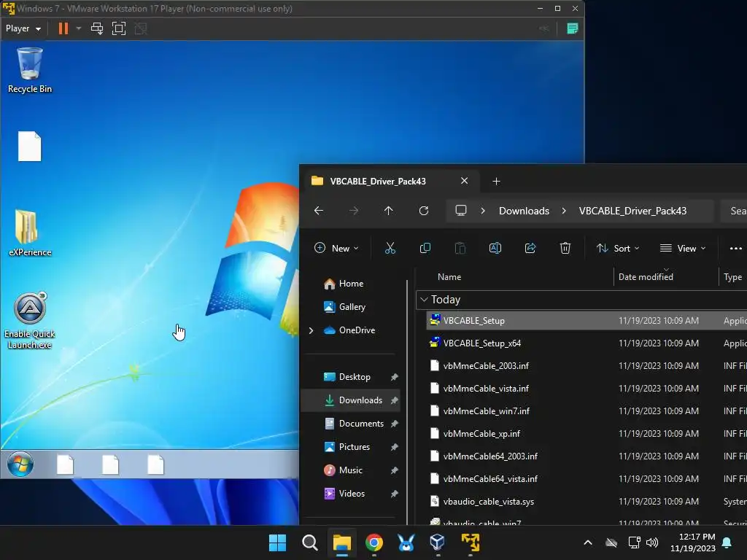The height and width of the screenshot is (560, 747).
Task: Focus the File Explorer search box
Action: [734, 211]
